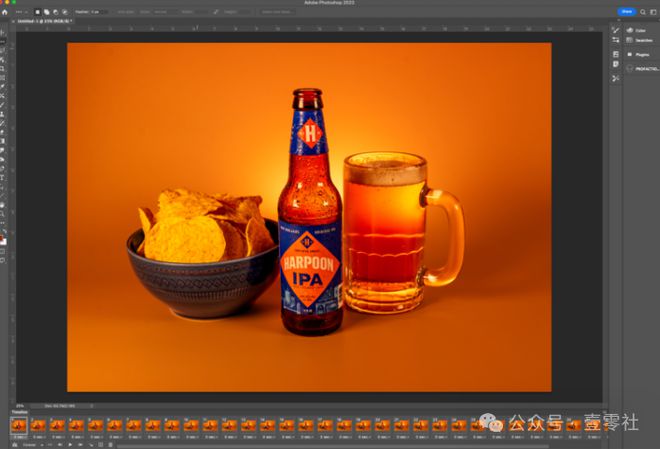Select the Zoom tool in toolbar
Screen dimensions: 660x449
click(3, 214)
